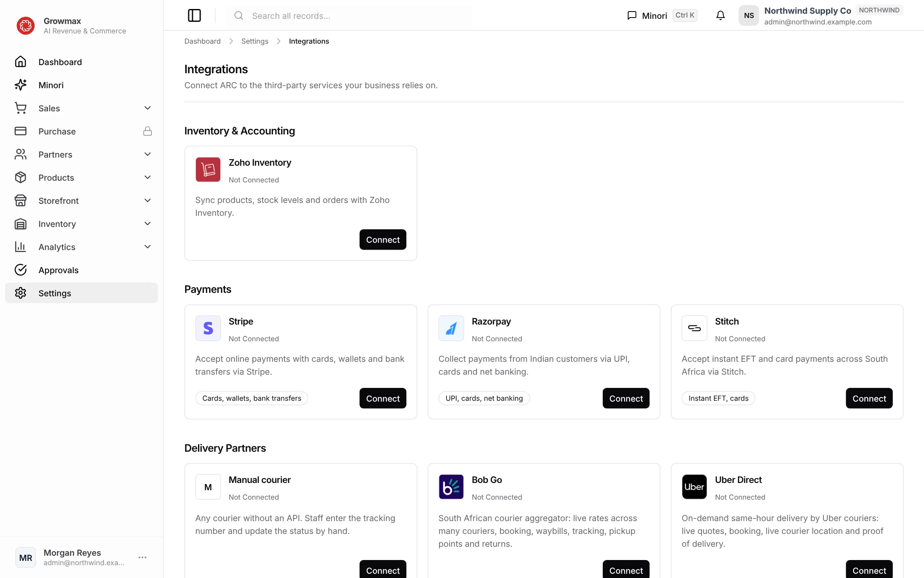Click the Stripe logo icon
924x578 pixels.
(x=208, y=328)
